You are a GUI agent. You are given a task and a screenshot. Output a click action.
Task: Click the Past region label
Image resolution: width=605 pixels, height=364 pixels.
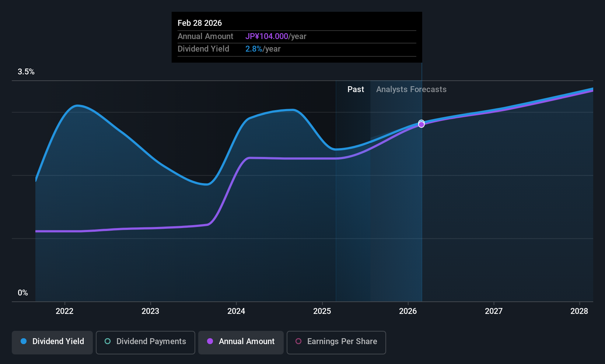click(x=356, y=90)
